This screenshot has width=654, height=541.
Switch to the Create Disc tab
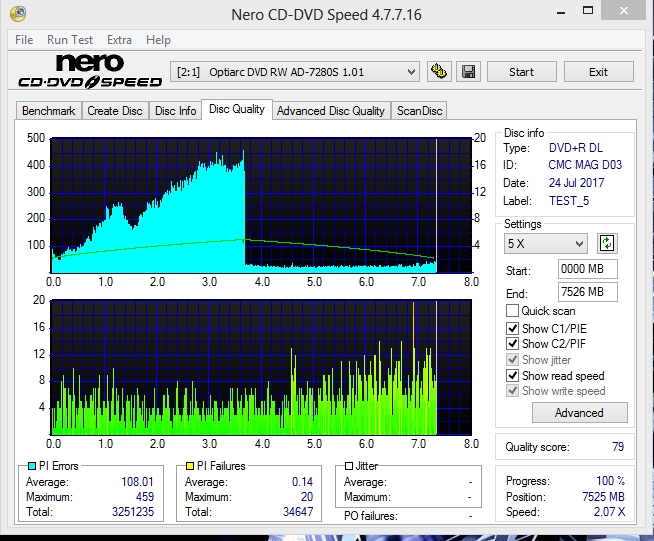[x=115, y=111]
